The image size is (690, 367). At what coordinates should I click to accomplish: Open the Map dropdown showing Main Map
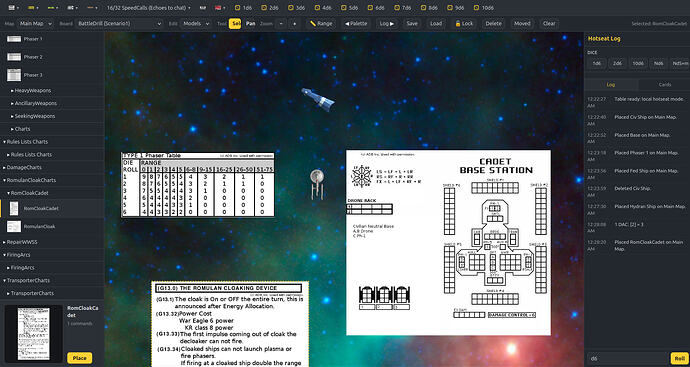point(35,23)
